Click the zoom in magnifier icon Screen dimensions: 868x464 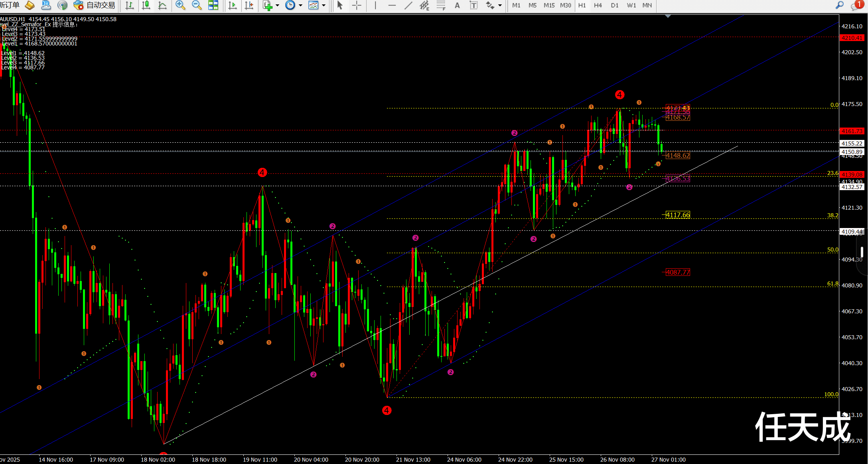[180, 5]
